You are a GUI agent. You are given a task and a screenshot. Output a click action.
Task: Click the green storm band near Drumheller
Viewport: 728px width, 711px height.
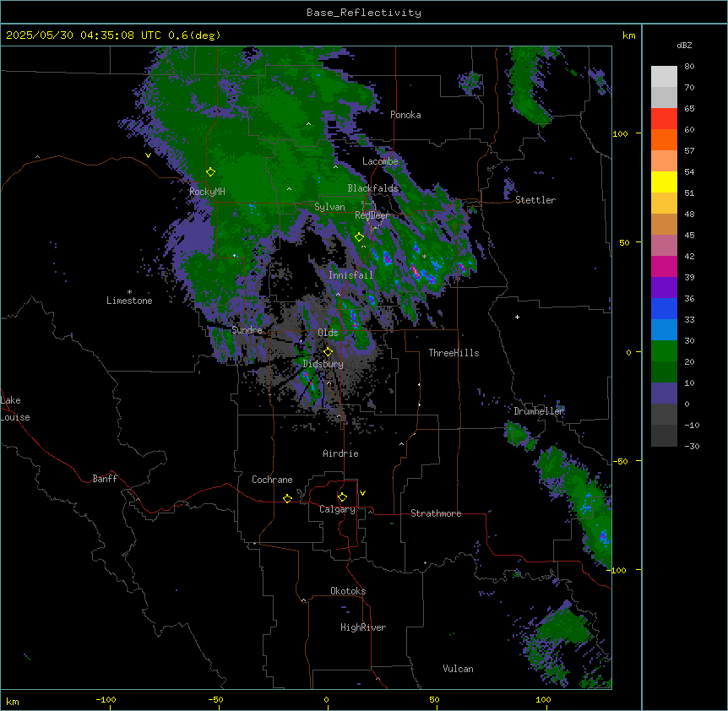(516, 433)
